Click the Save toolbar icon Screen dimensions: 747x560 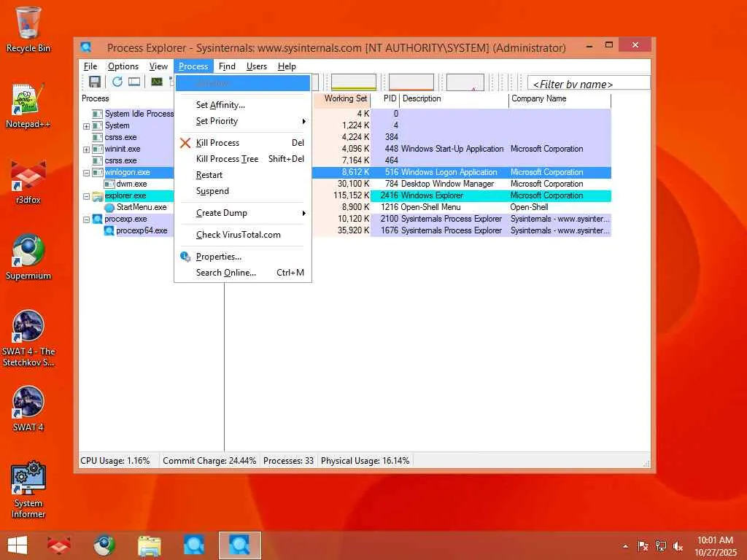(94, 82)
